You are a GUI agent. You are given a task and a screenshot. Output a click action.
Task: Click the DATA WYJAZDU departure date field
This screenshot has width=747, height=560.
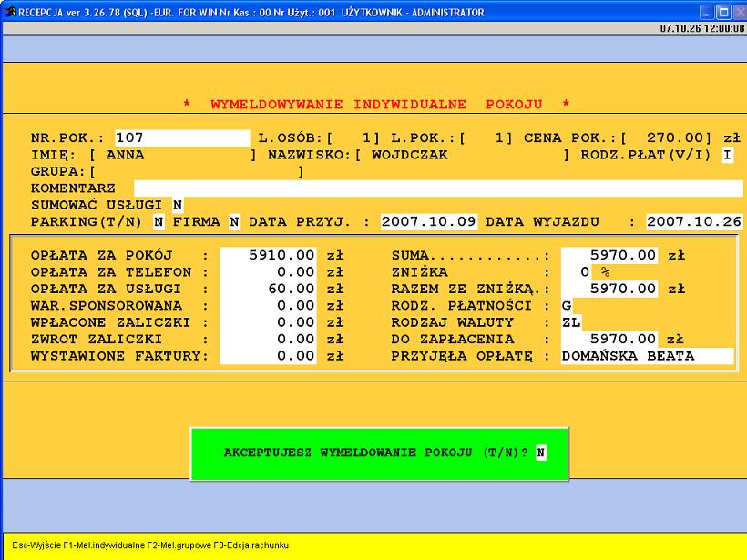coord(694,221)
